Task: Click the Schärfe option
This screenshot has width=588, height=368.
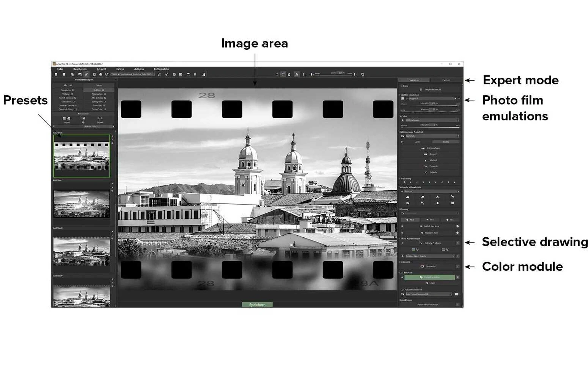Action: tap(431, 172)
